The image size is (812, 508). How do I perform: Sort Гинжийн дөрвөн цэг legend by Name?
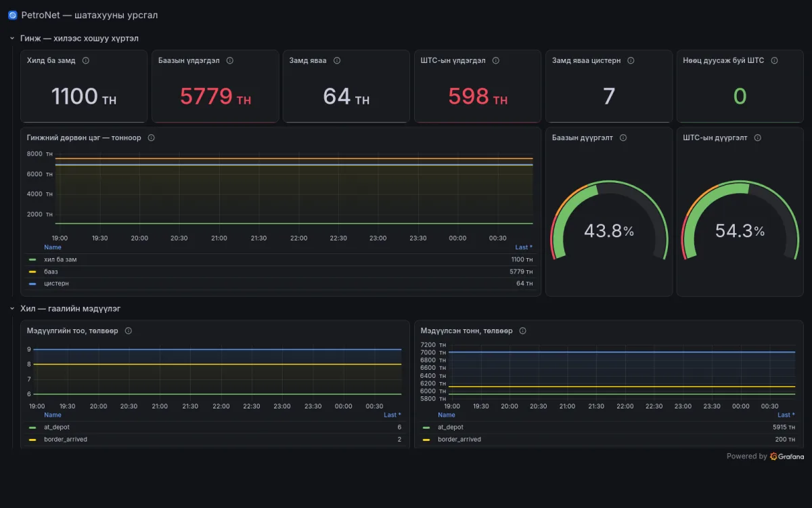53,247
